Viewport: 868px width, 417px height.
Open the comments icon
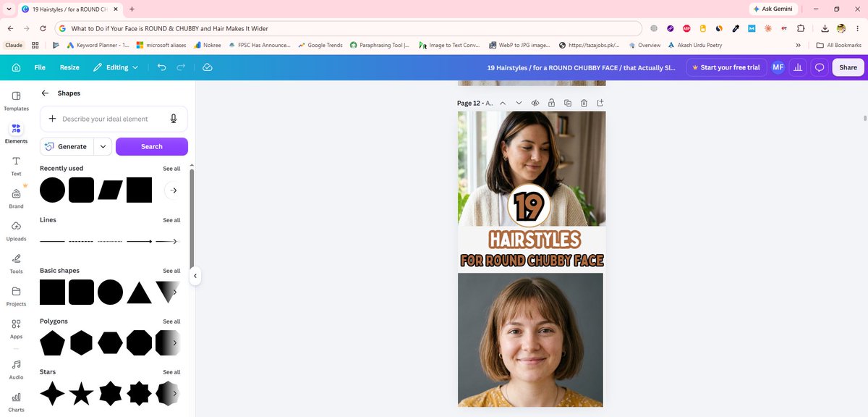point(820,67)
